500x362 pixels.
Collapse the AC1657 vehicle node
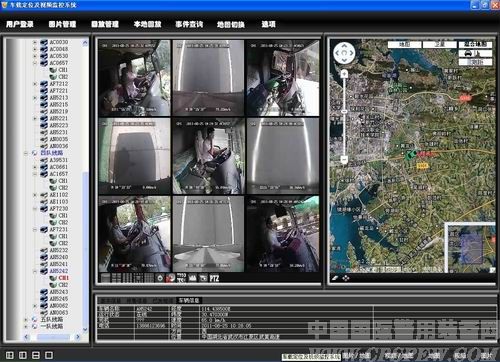pyautogui.click(x=35, y=174)
